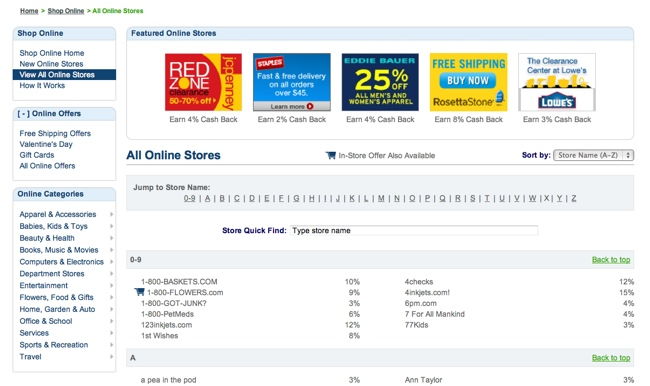Click in the Store Quick Find field
Viewport: 650px width, 386px height.
(x=414, y=231)
